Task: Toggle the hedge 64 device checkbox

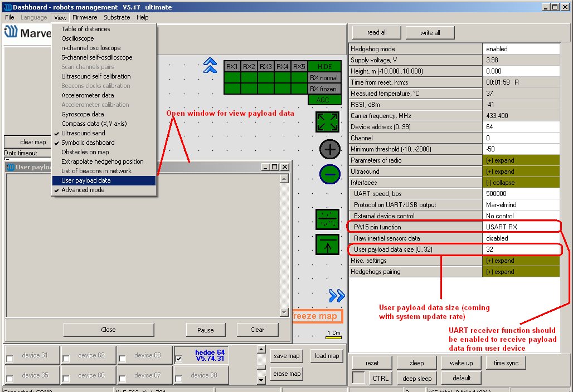Action: [178, 359]
